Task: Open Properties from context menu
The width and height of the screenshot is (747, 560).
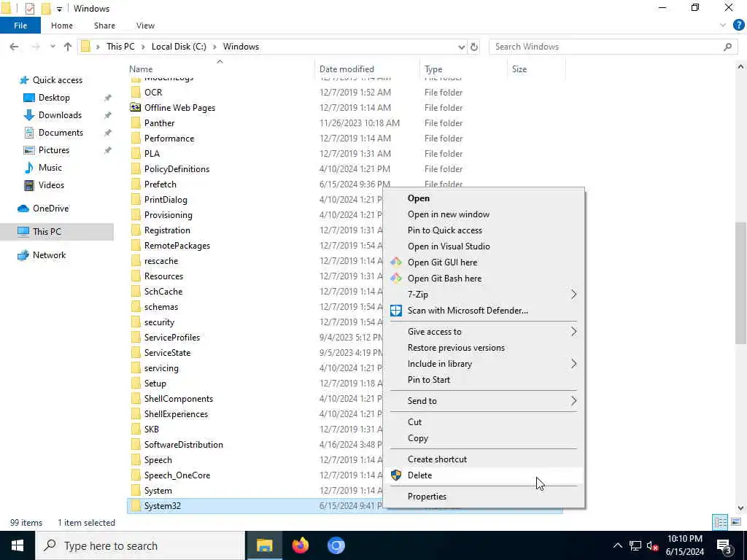Action: coord(485,496)
